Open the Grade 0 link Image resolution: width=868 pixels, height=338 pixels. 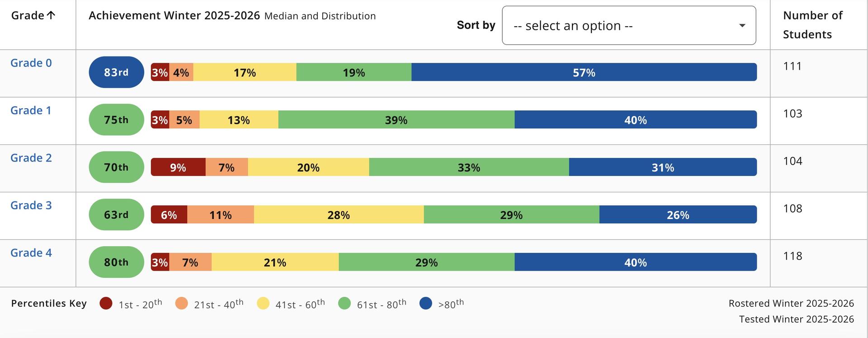[x=31, y=63]
